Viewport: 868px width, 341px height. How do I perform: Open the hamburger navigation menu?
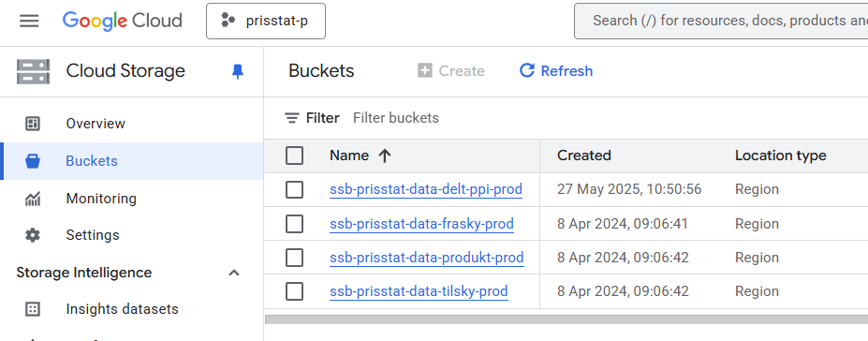click(x=29, y=21)
